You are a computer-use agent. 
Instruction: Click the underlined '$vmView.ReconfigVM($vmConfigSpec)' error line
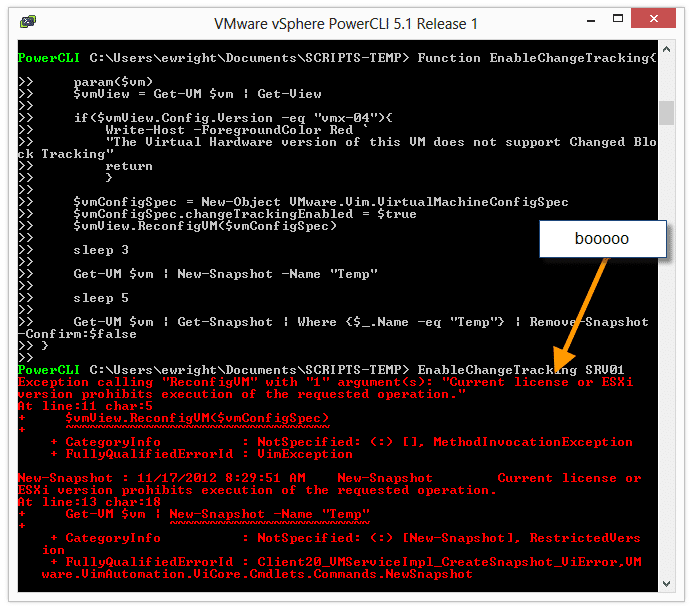coord(197,418)
